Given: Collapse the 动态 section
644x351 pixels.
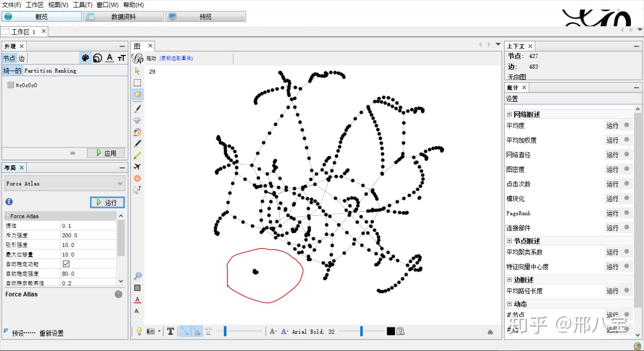Looking at the screenshot, I should (x=509, y=304).
